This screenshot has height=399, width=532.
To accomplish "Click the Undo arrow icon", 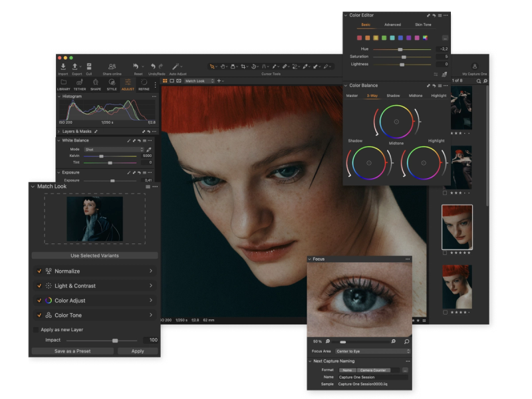I will pyautogui.click(x=153, y=66).
